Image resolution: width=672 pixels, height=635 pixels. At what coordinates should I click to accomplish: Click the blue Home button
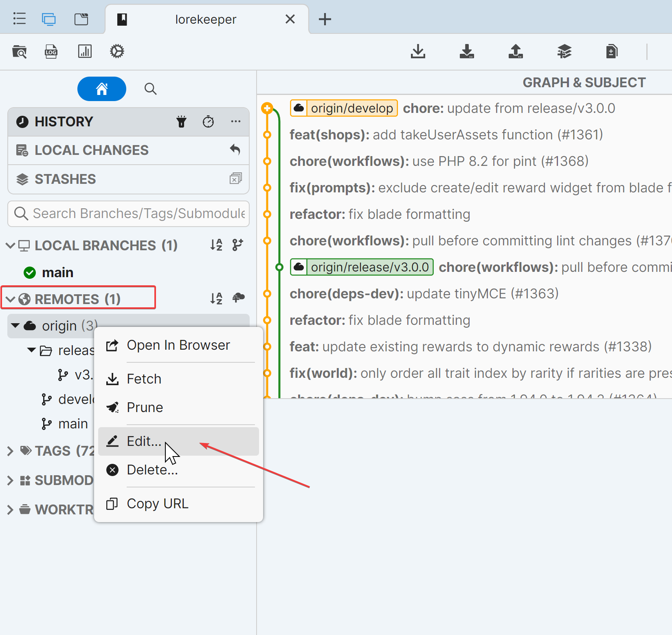(102, 89)
